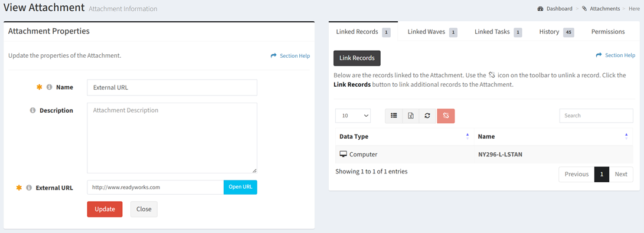Click the Search field in records table
Screen dimensions: 644x233
(x=596, y=116)
